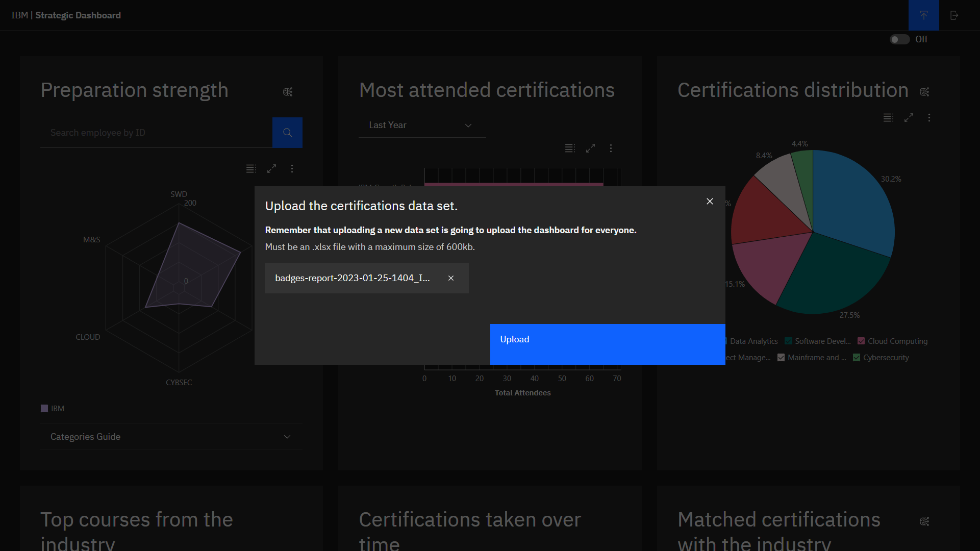The width and height of the screenshot is (980, 551).
Task: Uncheck the Cybersecurity legend checkbox
Action: click(x=857, y=358)
